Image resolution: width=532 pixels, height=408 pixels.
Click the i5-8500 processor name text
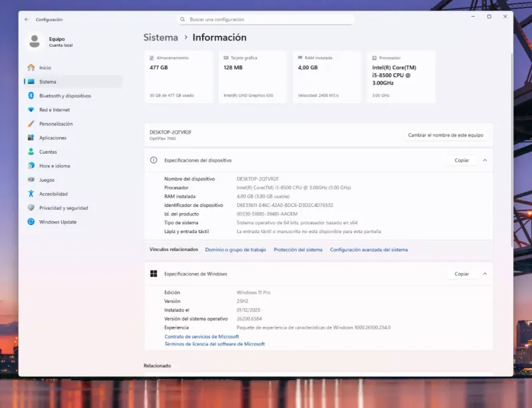pyautogui.click(x=394, y=75)
